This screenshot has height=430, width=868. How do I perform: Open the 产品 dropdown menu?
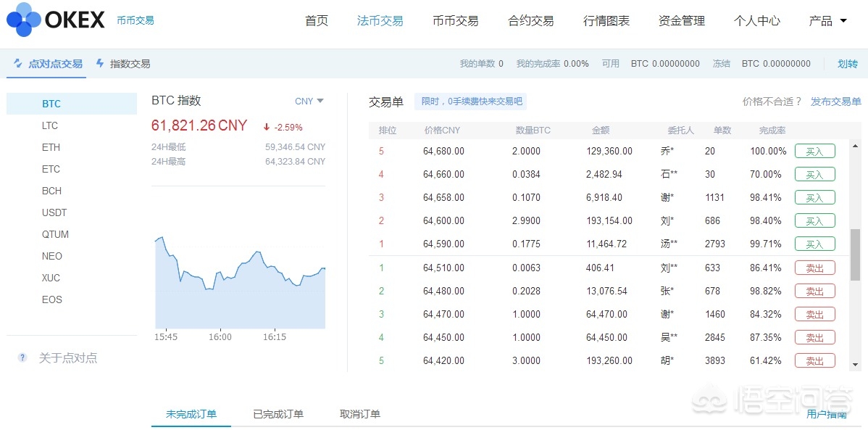(827, 21)
